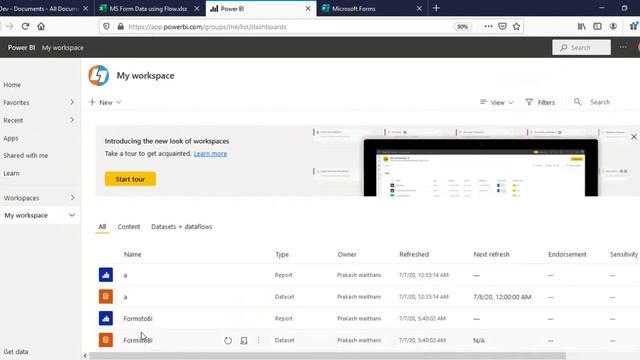Screen dimensions: 640x360
Task: Click Power BI in the header
Action: tap(21, 48)
